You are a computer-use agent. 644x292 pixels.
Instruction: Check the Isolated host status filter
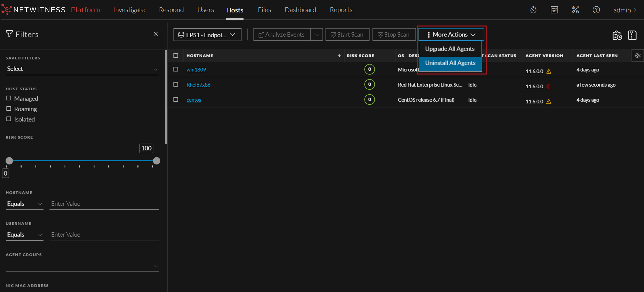(x=9, y=119)
